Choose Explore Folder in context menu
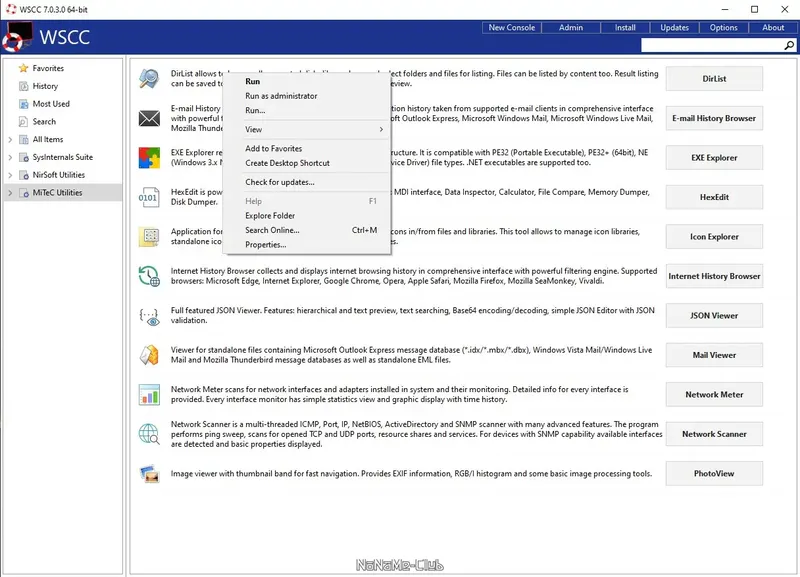The width and height of the screenshot is (800, 577). [307, 216]
